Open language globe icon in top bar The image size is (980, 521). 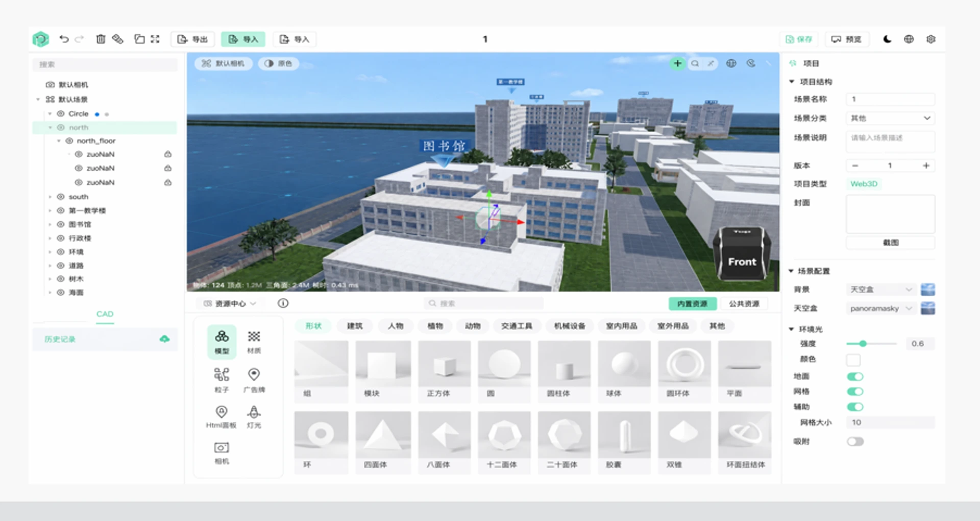point(909,39)
